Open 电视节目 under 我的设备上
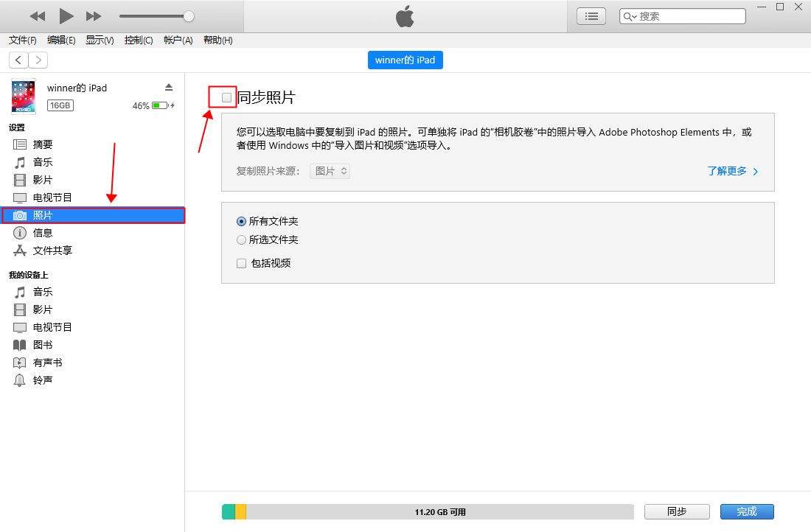This screenshot has width=811, height=532. (x=92, y=327)
